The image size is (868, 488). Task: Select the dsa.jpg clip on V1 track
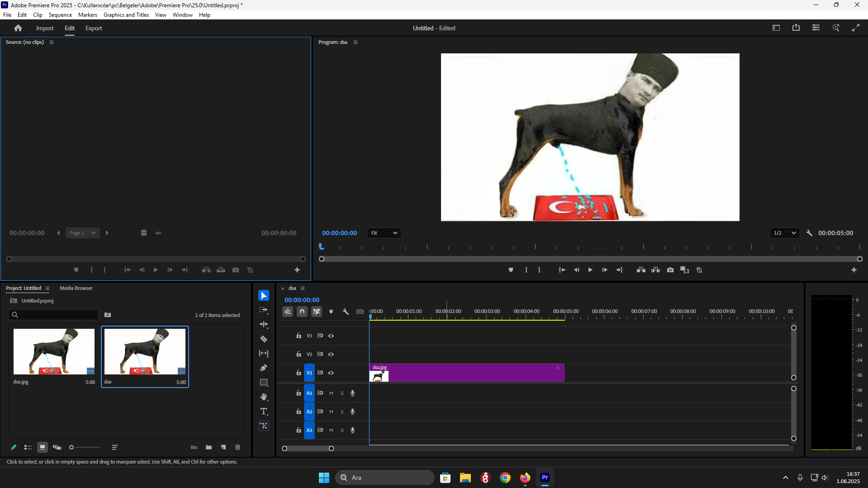pyautogui.click(x=467, y=373)
